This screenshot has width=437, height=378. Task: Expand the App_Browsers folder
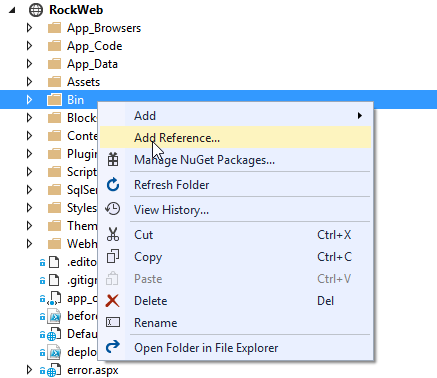tap(29, 28)
